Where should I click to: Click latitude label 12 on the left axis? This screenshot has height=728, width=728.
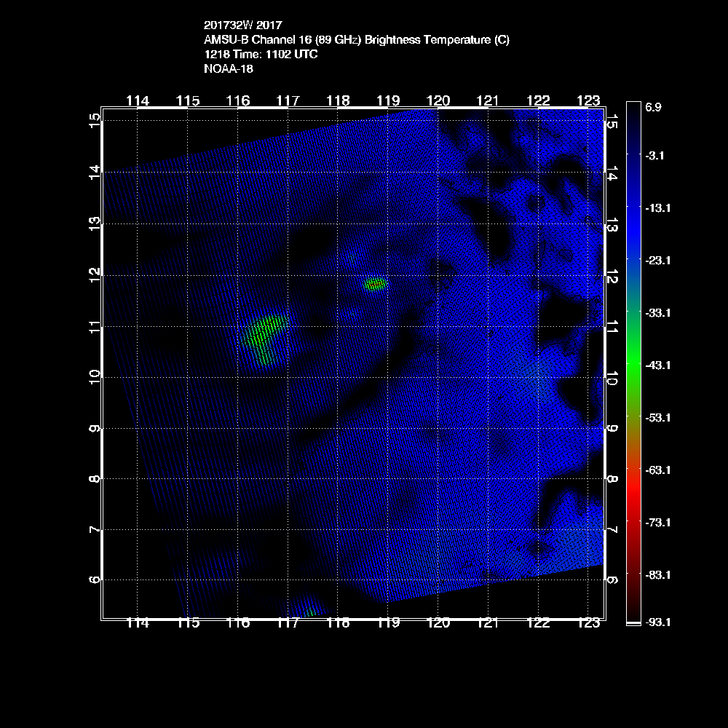pyautogui.click(x=95, y=275)
